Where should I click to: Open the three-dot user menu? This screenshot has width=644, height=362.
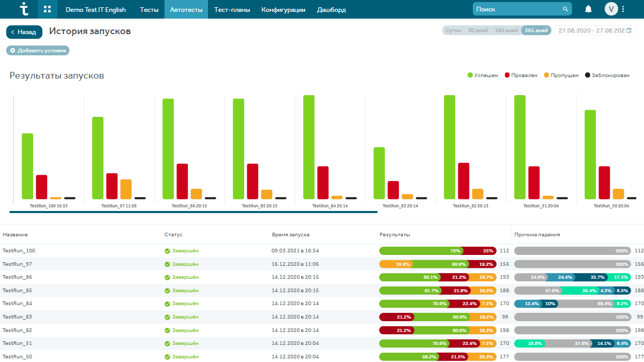pyautogui.click(x=623, y=9)
